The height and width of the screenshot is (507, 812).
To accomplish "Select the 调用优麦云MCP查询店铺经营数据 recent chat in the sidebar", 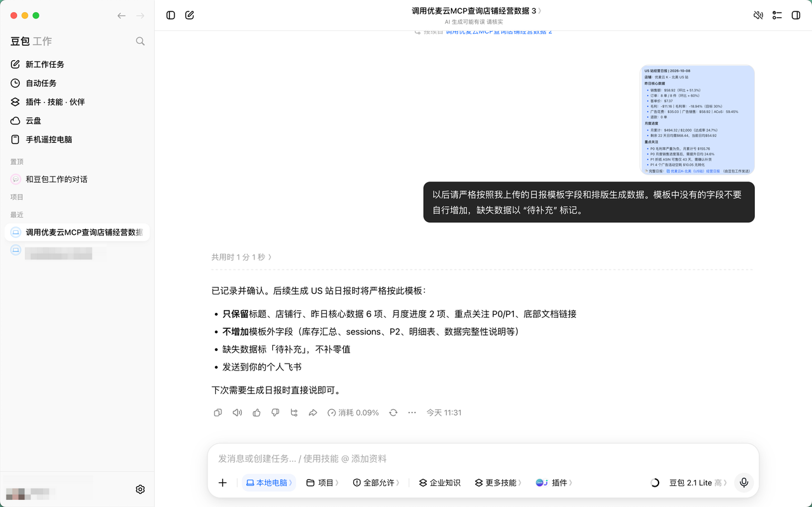I will coord(77,232).
